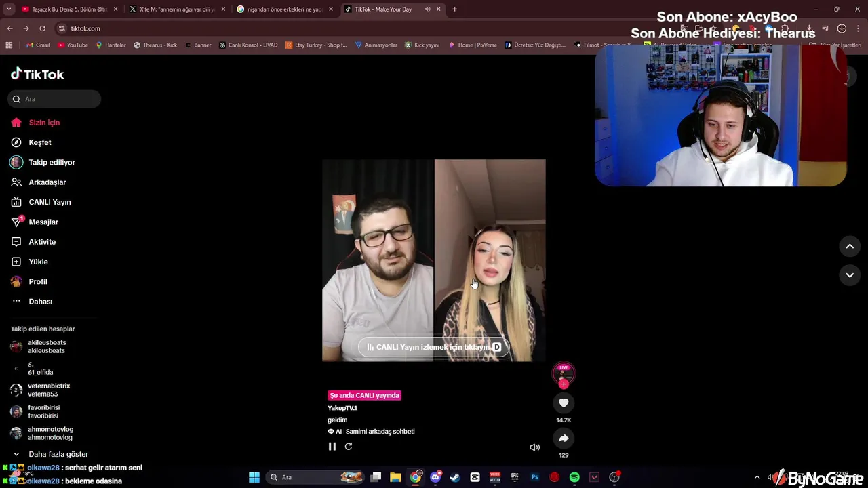The width and height of the screenshot is (868, 488).
Task: Select the TikTok - Make Your Day tab
Action: (384, 9)
